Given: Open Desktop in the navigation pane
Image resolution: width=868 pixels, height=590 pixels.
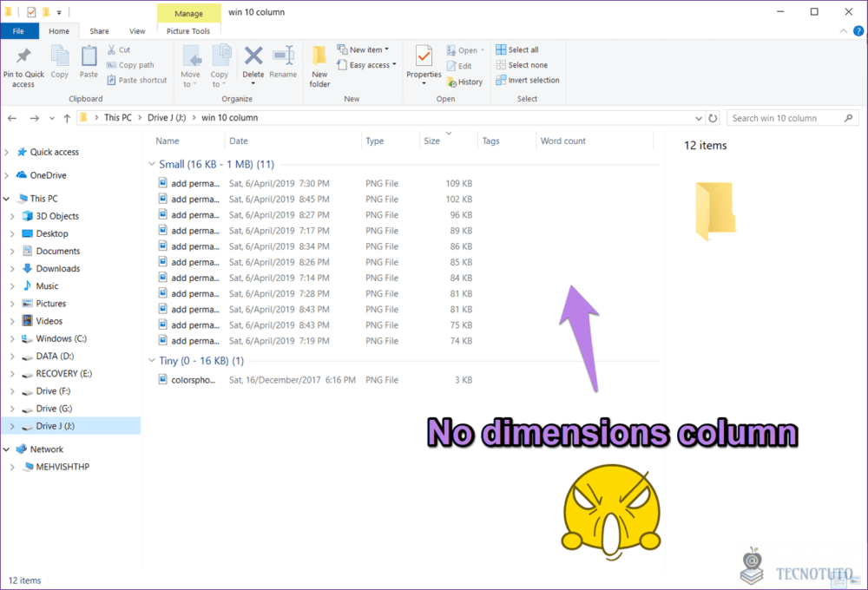Looking at the screenshot, I should pyautogui.click(x=52, y=233).
